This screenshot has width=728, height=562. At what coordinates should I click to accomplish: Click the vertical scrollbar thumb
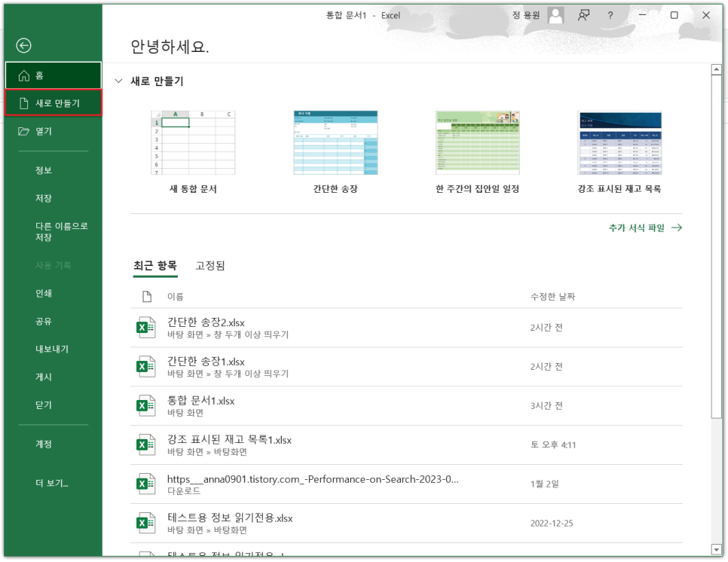(x=717, y=247)
